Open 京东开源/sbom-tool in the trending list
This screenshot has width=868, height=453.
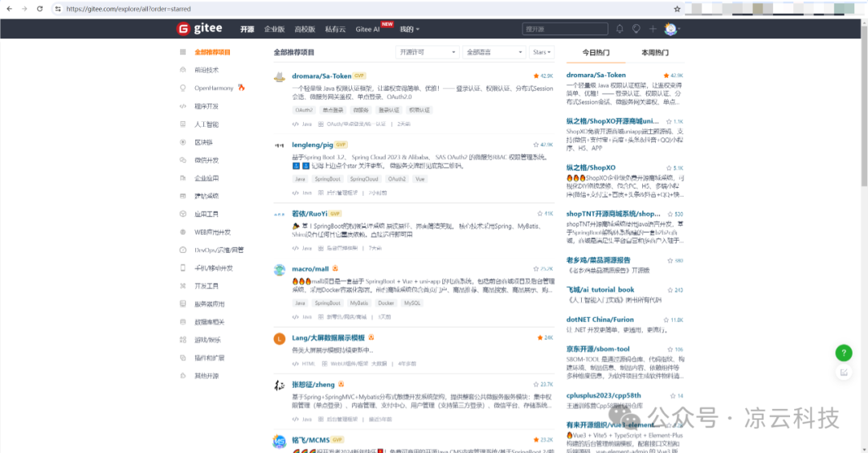(598, 349)
